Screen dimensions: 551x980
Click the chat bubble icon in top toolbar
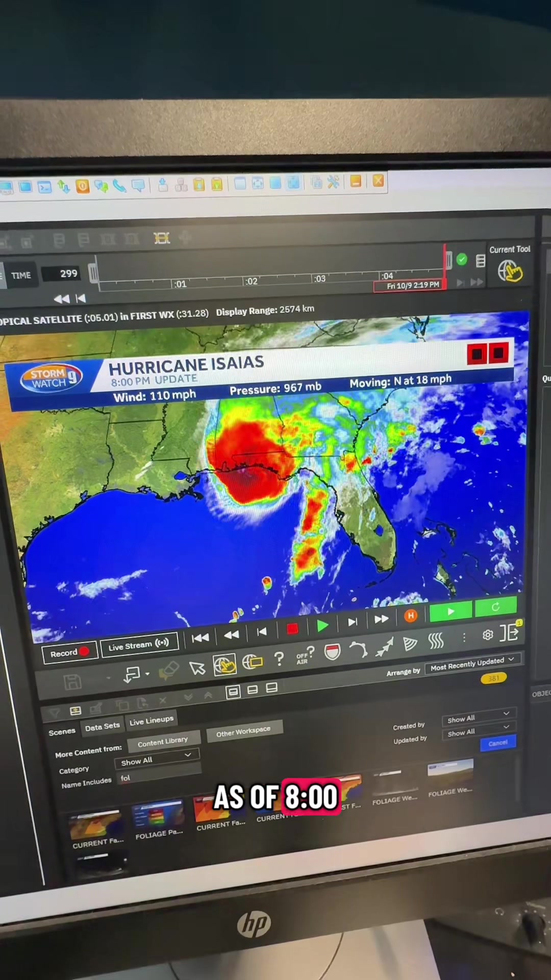(138, 185)
